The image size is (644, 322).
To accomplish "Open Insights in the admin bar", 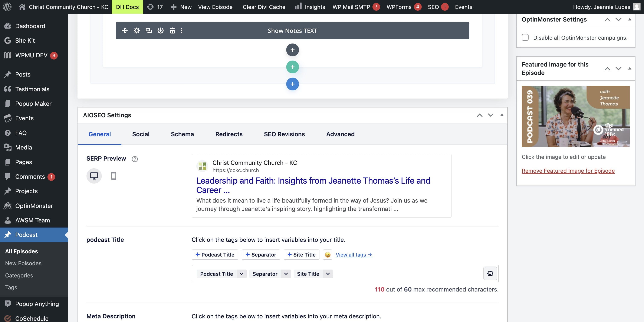I will point(310,7).
